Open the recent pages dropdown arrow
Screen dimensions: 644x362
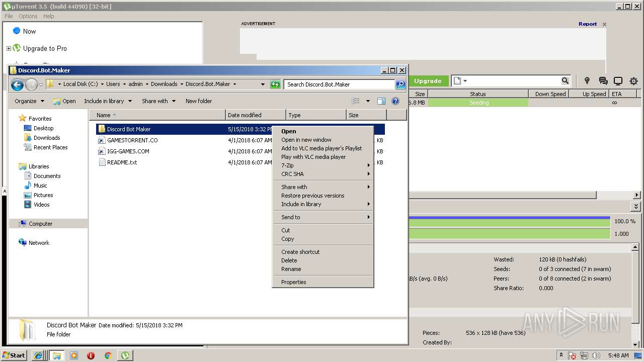(x=41, y=85)
